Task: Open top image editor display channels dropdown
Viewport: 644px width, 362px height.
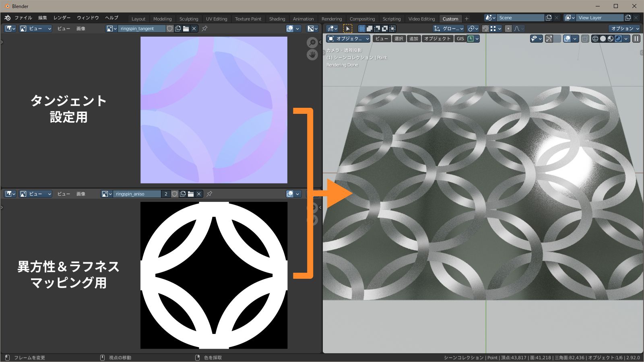Action: tap(312, 29)
